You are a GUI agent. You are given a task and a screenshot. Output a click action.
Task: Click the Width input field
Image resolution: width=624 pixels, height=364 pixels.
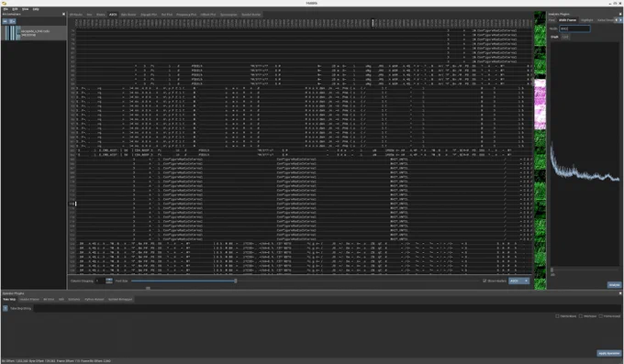click(x=574, y=28)
